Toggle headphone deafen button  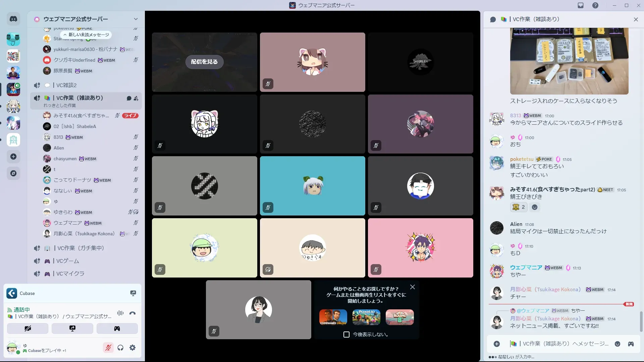[120, 348]
